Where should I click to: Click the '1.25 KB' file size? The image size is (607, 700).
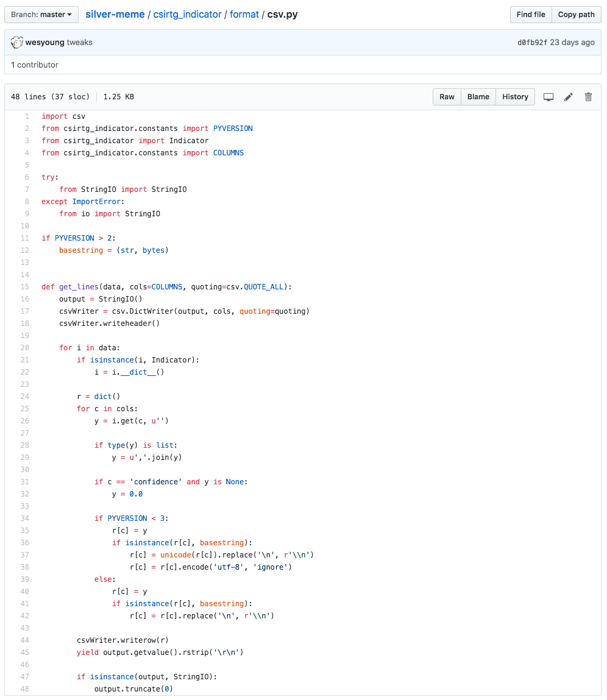point(118,97)
